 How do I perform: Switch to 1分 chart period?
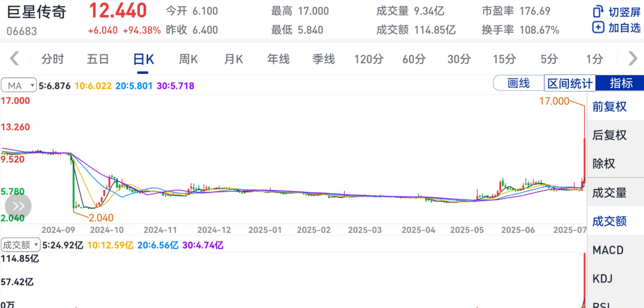pyautogui.click(x=595, y=59)
